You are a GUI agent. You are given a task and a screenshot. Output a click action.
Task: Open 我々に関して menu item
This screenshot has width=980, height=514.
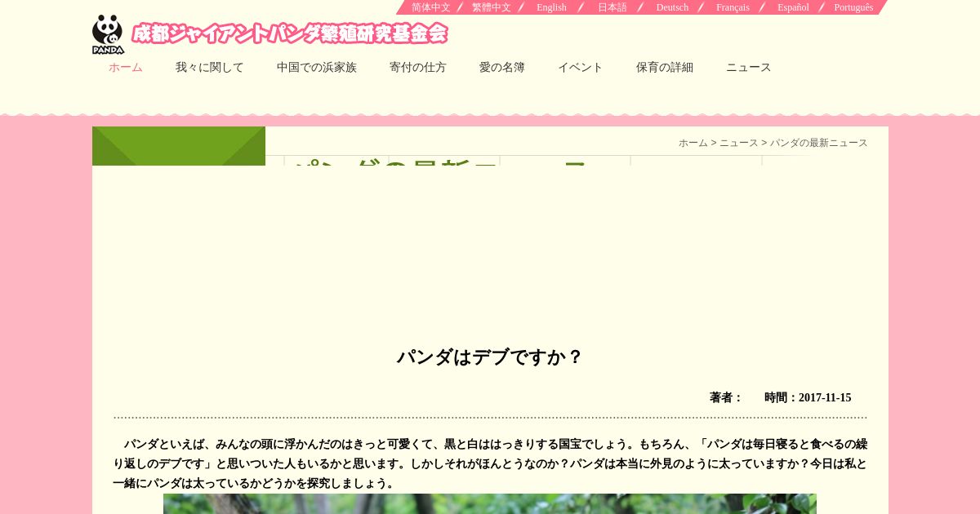(210, 68)
